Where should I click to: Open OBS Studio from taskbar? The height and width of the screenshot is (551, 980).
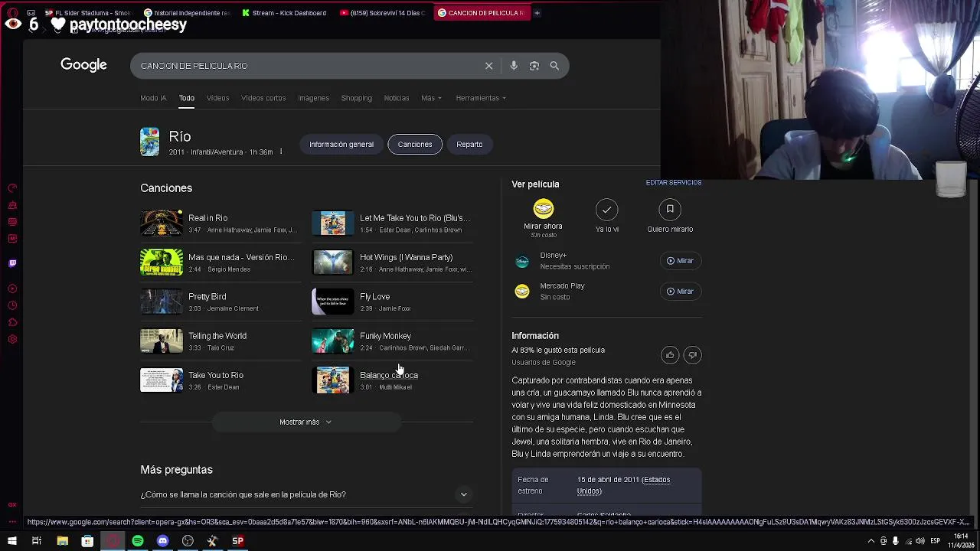tap(188, 541)
